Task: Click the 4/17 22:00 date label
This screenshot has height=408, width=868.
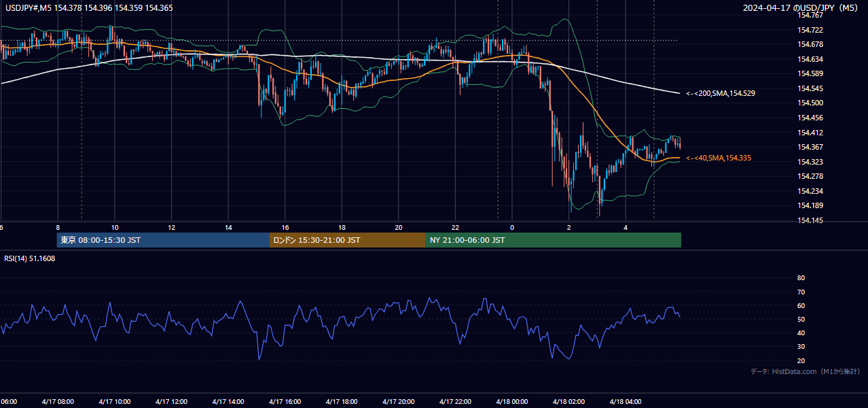Action: 455,401
